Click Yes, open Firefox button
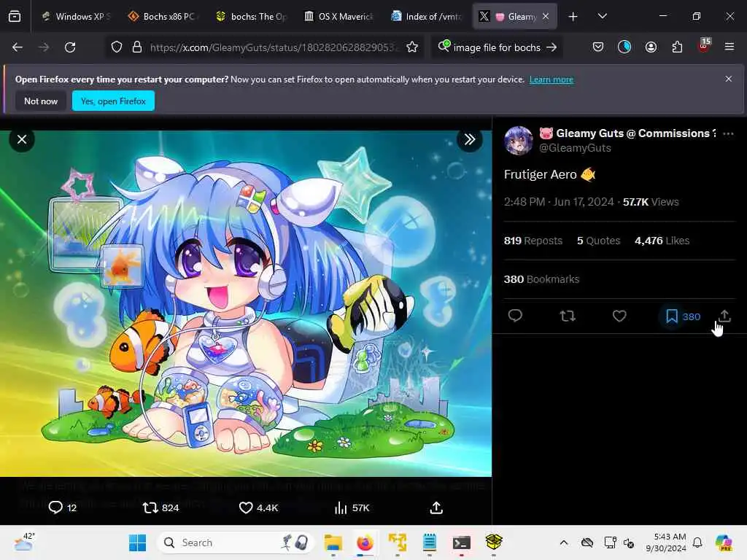This screenshot has height=560, width=747. click(113, 101)
